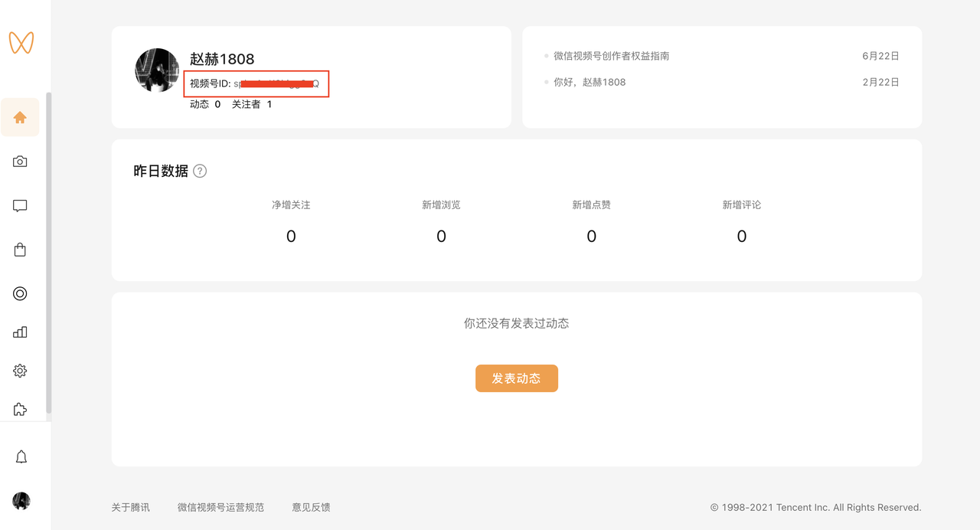Open the puzzle piece plugin icon
This screenshot has height=530, width=980.
[20, 410]
